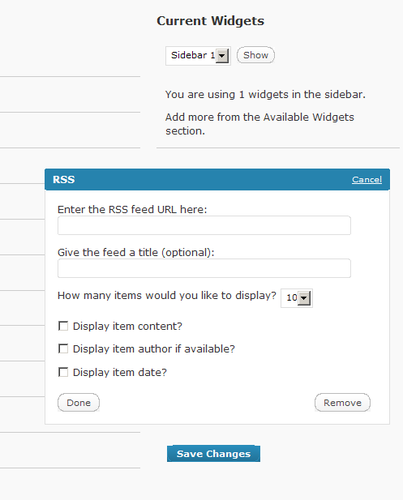Focus the RSS feed URL field
Image resolution: width=403 pixels, height=500 pixels.
point(204,225)
